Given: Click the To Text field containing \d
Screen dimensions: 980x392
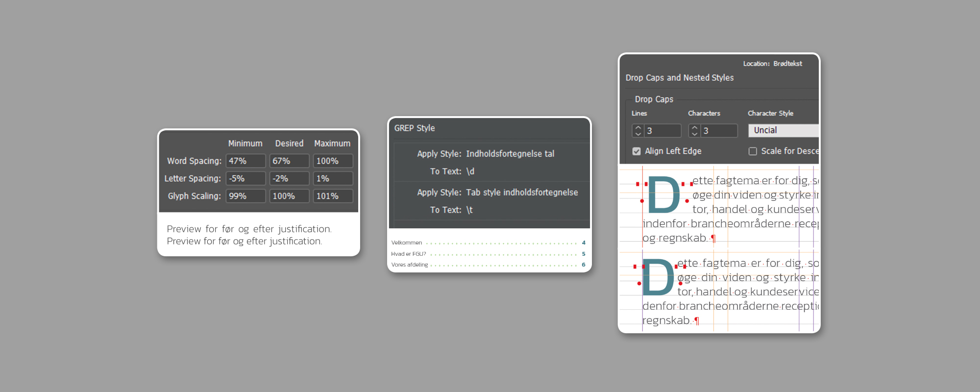Looking at the screenshot, I should pos(470,171).
